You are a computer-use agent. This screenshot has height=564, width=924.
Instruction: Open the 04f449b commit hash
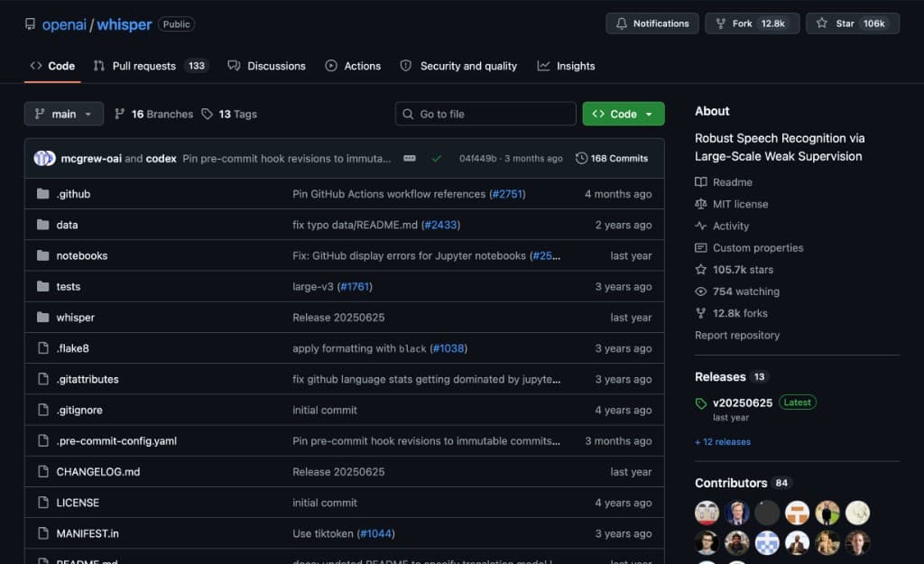[478, 158]
